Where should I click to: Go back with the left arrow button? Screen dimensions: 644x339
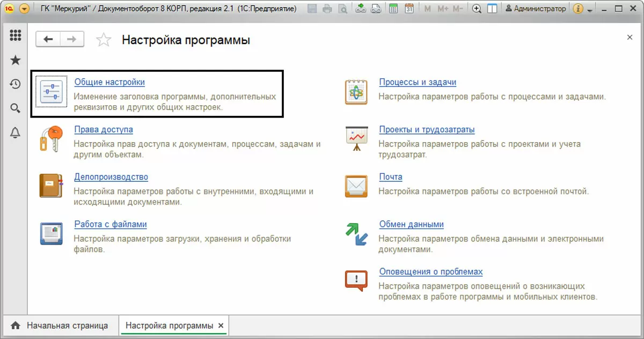coord(48,39)
